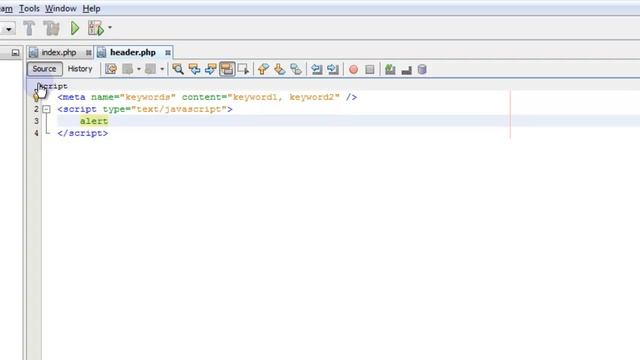Open the cut-off combo box dropdown arrow
640x360 pixels.
pos(8,29)
